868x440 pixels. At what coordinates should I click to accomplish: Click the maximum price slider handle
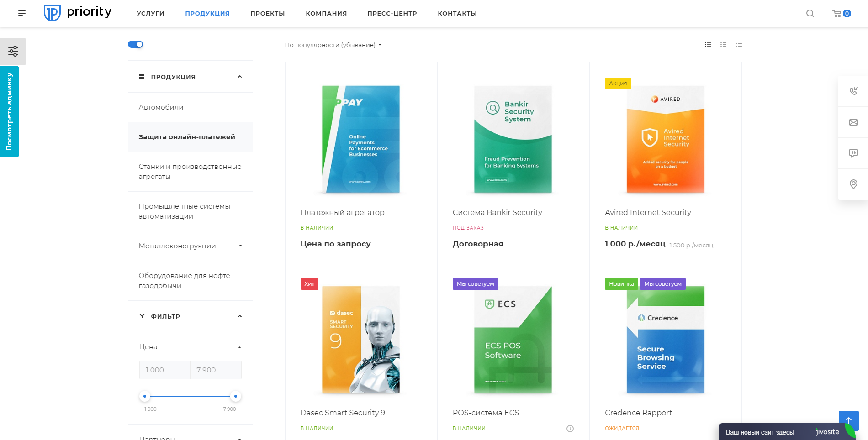tap(236, 396)
